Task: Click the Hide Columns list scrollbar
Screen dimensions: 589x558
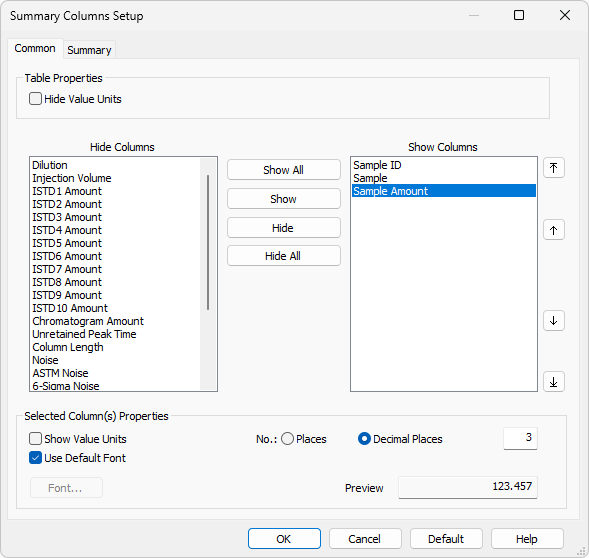Action: pyautogui.click(x=208, y=242)
